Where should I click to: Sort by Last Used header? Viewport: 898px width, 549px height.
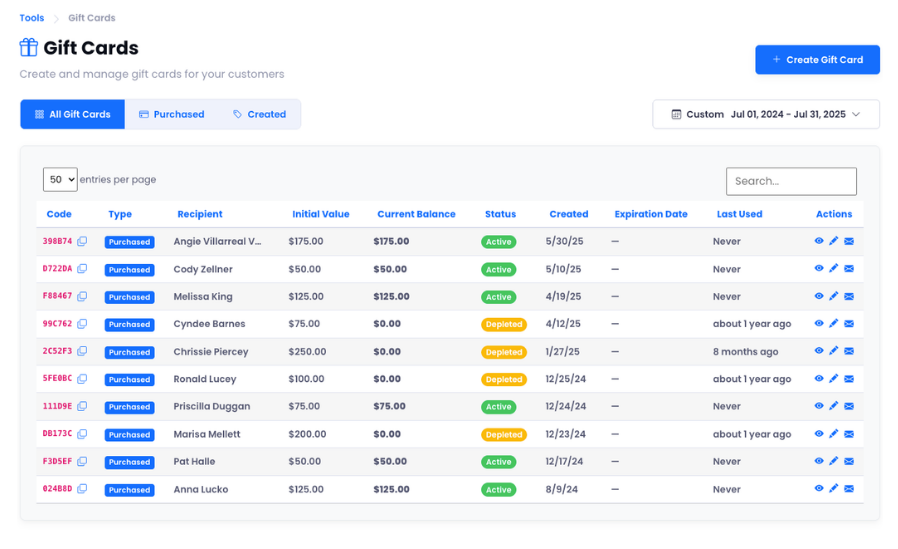(x=739, y=214)
